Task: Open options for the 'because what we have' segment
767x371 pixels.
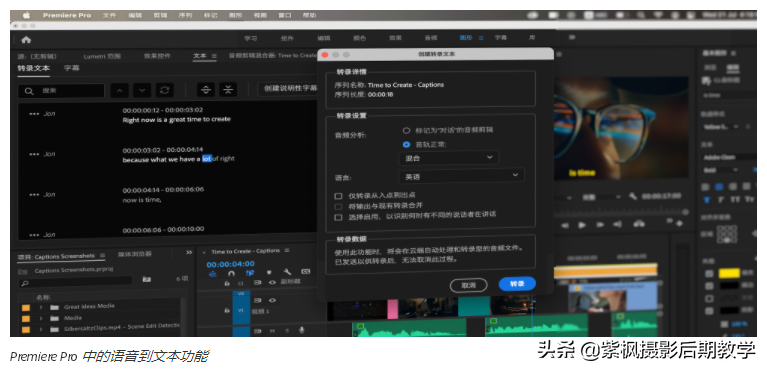Action: [x=34, y=154]
